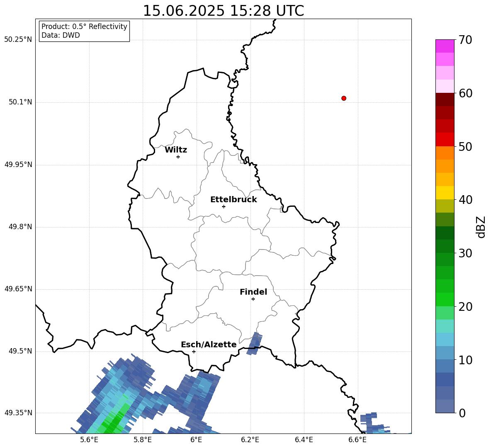The height and width of the screenshot is (448, 491).
Task: Click the Findel city label
Action: pos(253,292)
